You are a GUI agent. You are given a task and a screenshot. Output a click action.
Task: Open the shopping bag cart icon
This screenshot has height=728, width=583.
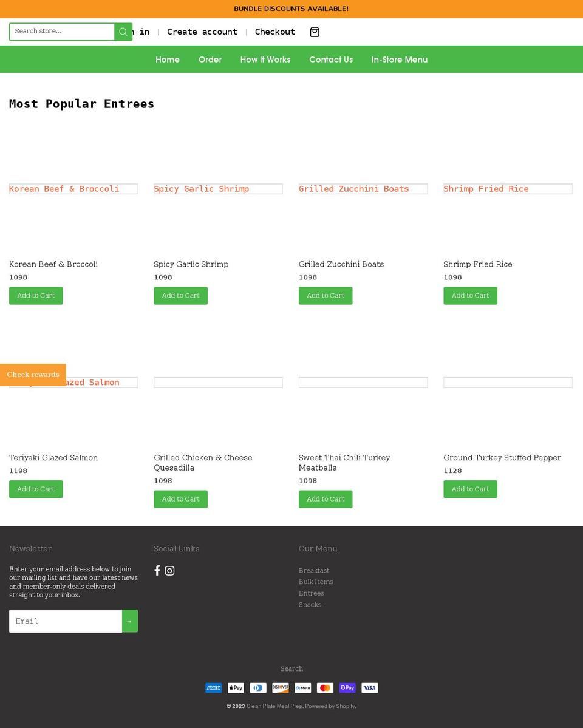(315, 32)
